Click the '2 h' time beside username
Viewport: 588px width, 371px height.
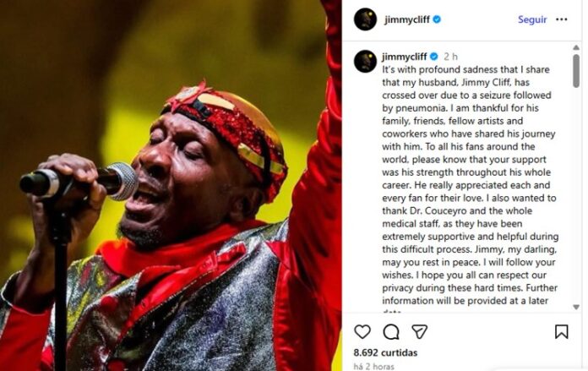click(x=450, y=57)
